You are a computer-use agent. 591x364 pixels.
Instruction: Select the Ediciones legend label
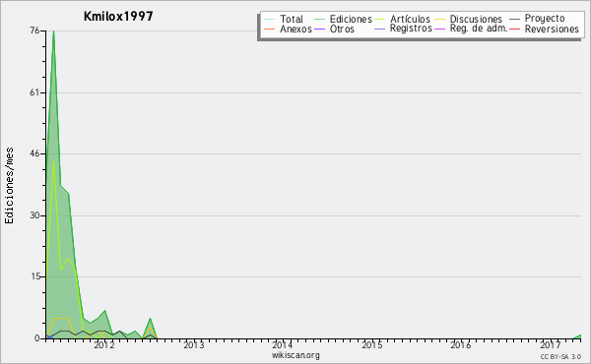click(x=351, y=19)
